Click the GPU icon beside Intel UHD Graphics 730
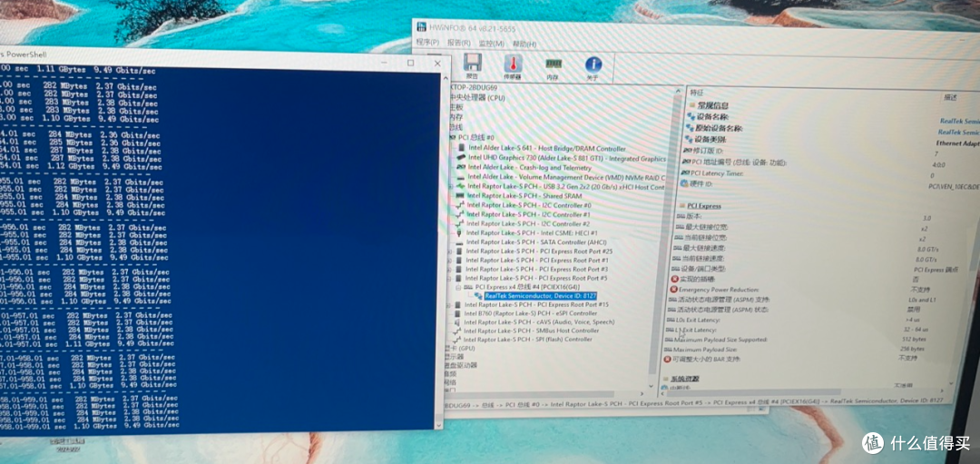 (x=461, y=158)
